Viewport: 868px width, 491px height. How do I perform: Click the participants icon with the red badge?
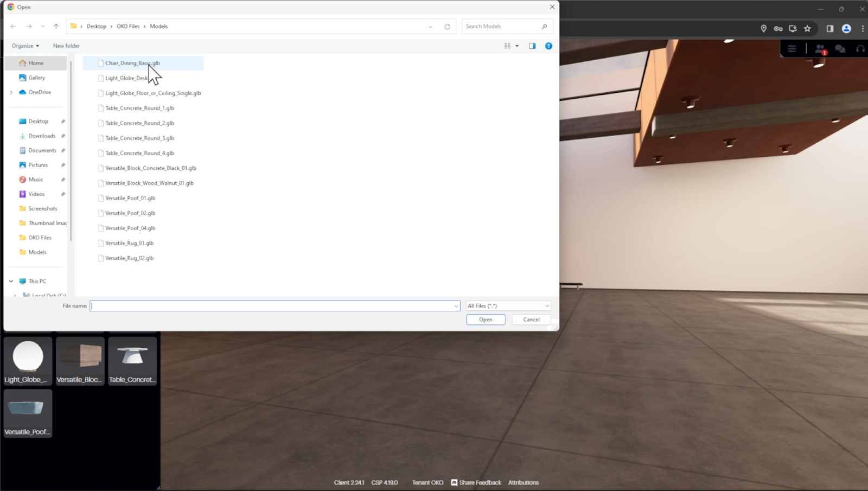point(820,49)
